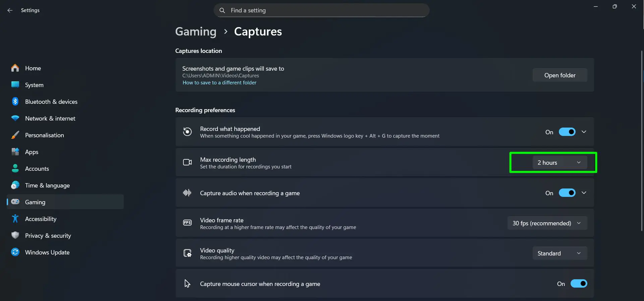Viewport: 644px width, 301px height.
Task: Click How to save to a different folder
Action: [x=219, y=82]
